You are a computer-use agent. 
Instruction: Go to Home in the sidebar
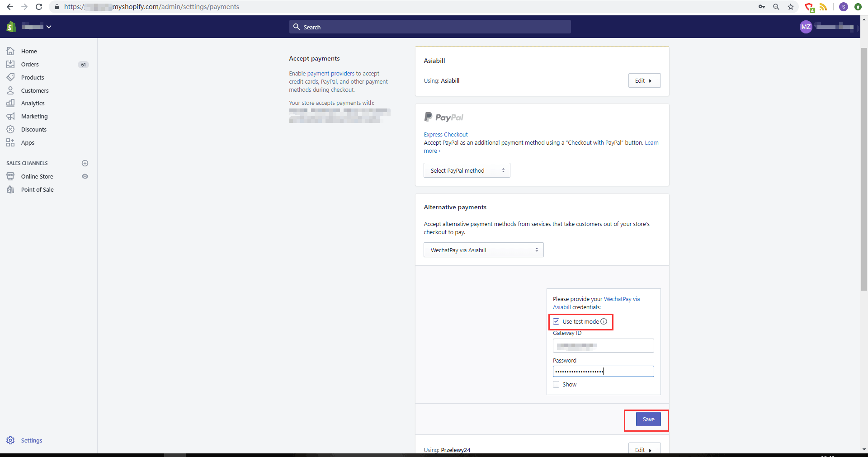coord(29,51)
